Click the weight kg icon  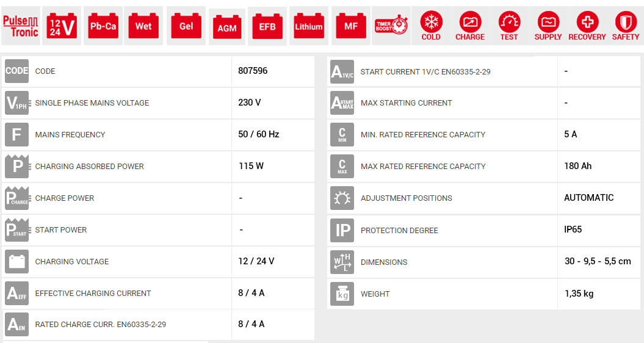[342, 294]
